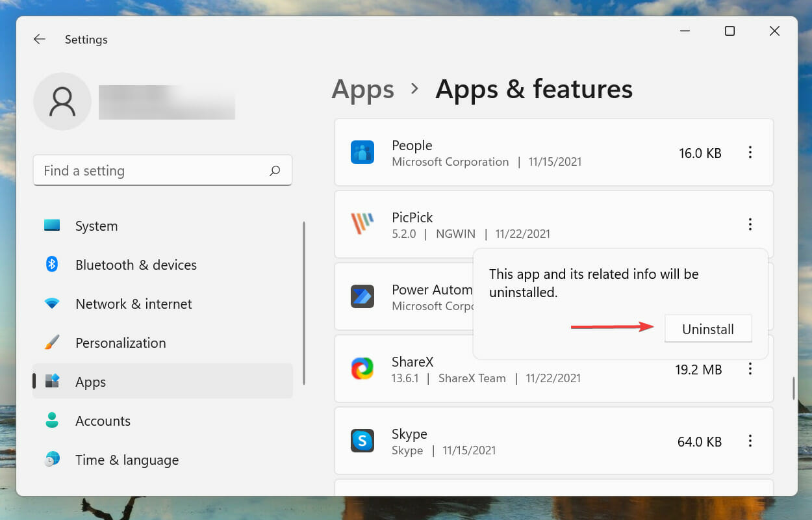Click the Apps breadcrumb link

(x=363, y=90)
